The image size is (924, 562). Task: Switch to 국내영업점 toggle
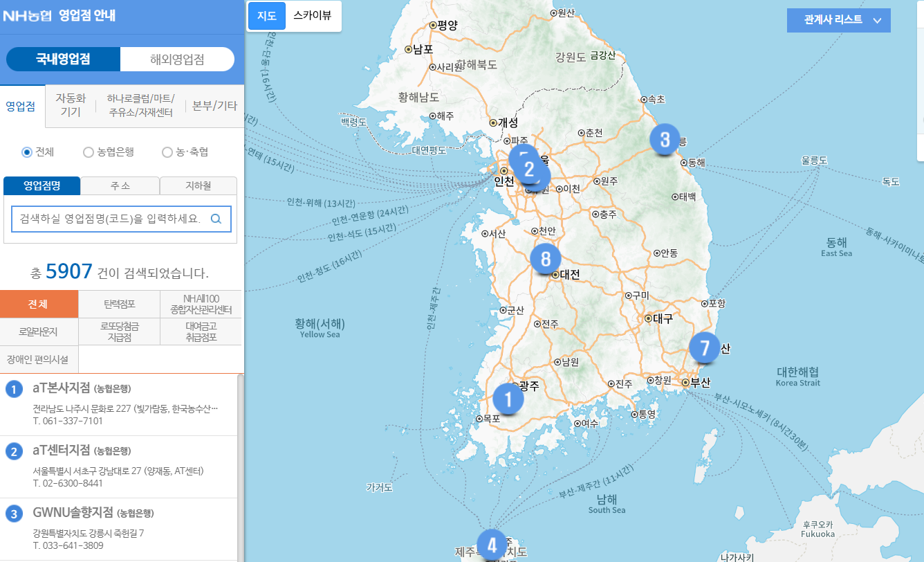[64, 60]
